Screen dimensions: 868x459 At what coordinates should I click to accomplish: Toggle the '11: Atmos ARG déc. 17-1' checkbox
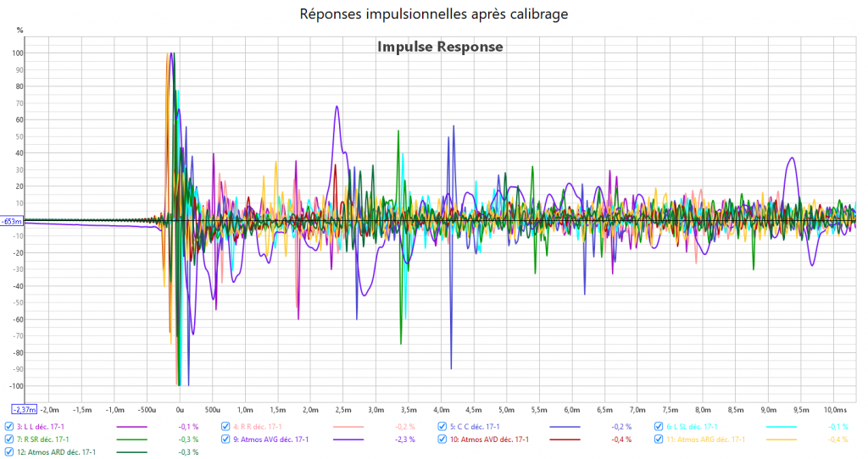pyautogui.click(x=658, y=440)
